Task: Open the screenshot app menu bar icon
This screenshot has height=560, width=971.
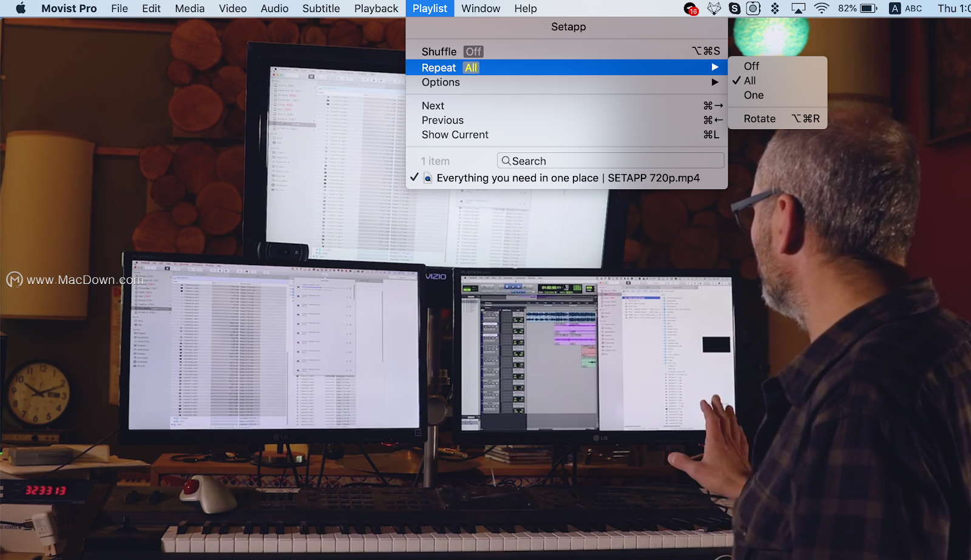Action: point(753,8)
